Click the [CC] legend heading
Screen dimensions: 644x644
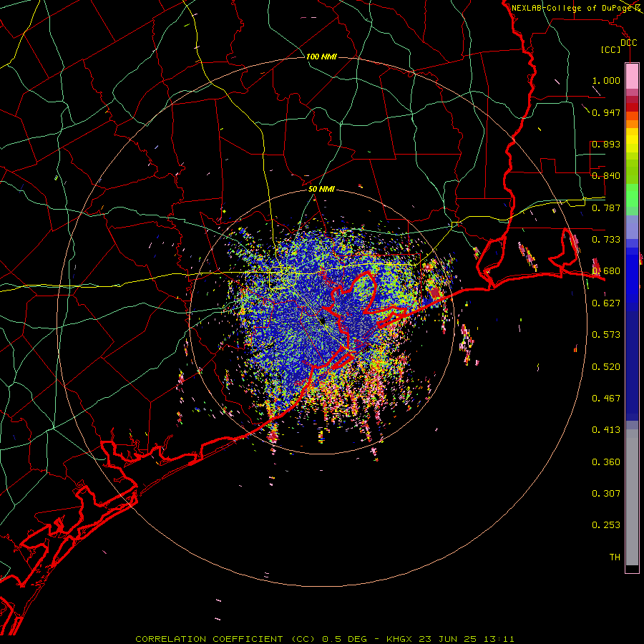coord(611,49)
